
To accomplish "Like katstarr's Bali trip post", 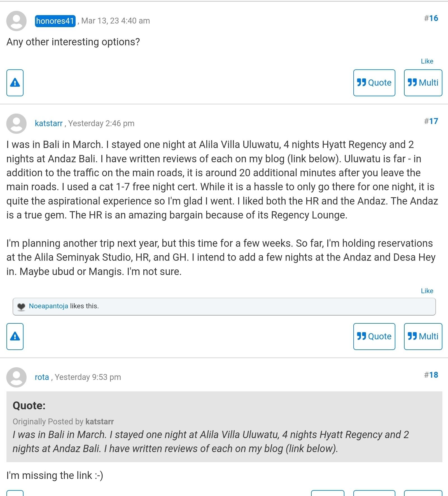I will (x=427, y=291).
